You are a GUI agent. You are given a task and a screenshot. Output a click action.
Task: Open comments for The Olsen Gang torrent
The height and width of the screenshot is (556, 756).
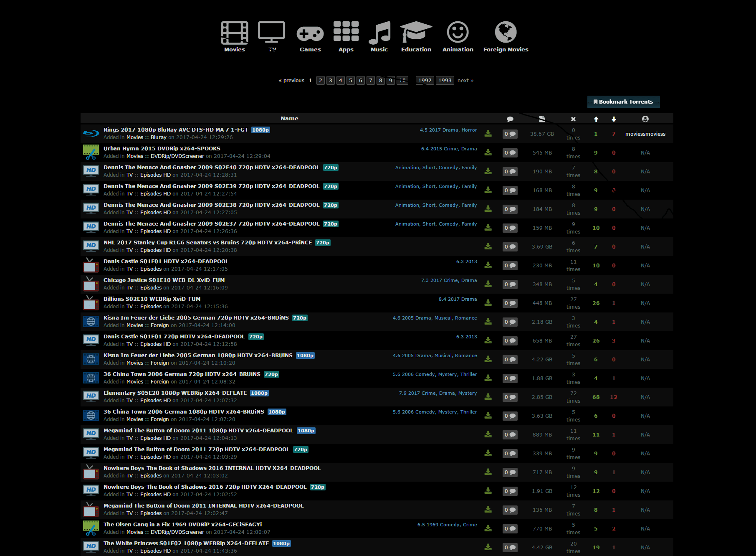click(510, 529)
